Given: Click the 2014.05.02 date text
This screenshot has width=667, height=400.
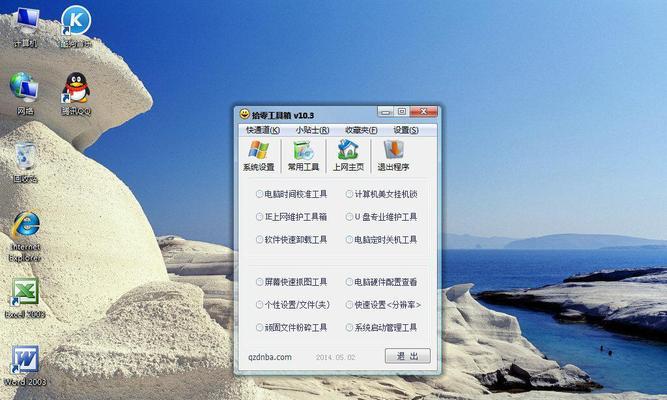Looking at the screenshot, I should pyautogui.click(x=335, y=357).
